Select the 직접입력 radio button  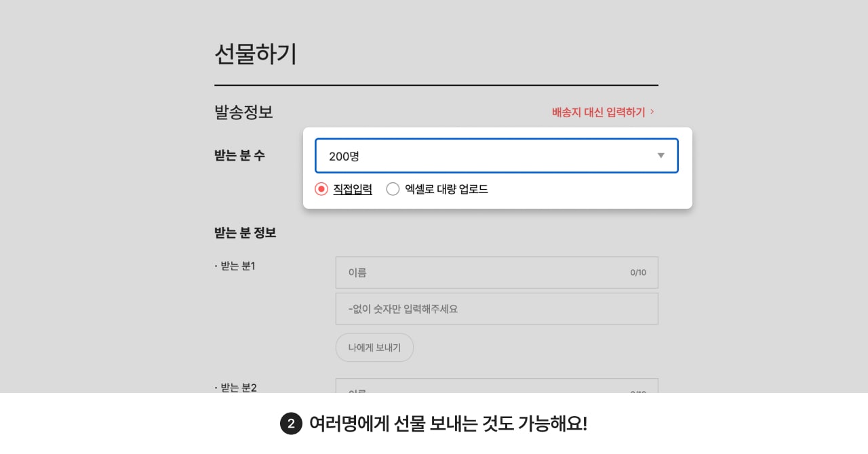[x=321, y=189]
